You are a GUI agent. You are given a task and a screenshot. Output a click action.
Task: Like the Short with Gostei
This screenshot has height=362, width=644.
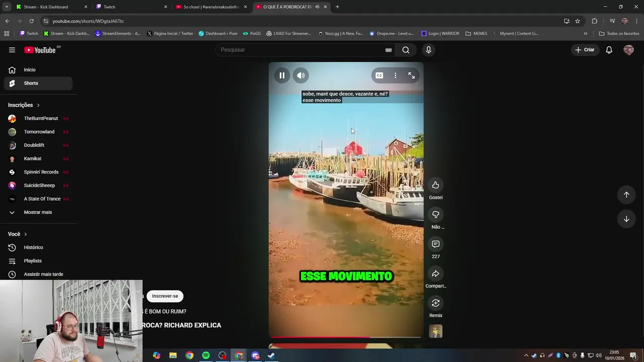(436, 185)
